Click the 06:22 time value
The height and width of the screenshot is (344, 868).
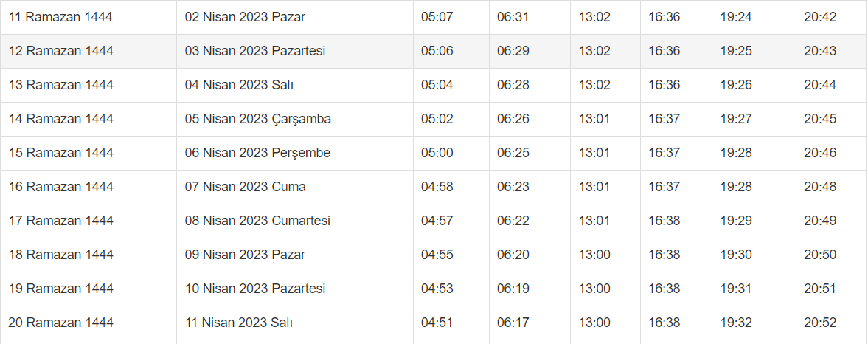(x=513, y=221)
